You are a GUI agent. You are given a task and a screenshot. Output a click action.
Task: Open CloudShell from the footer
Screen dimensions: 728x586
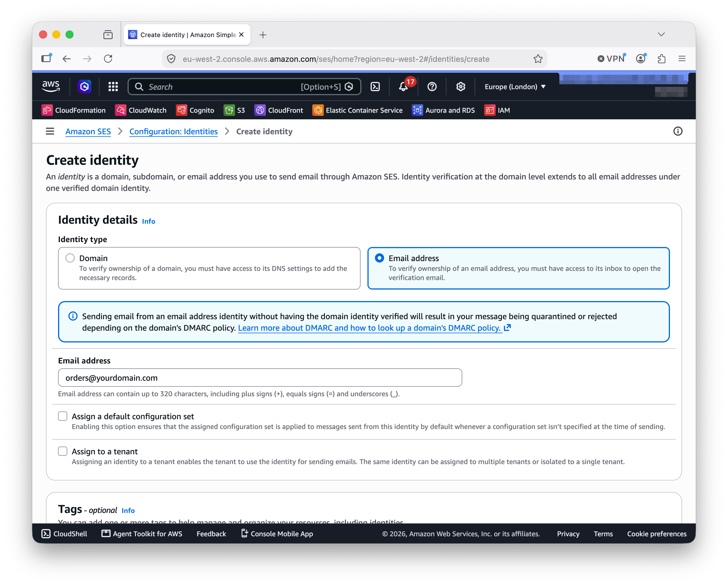[64, 534]
